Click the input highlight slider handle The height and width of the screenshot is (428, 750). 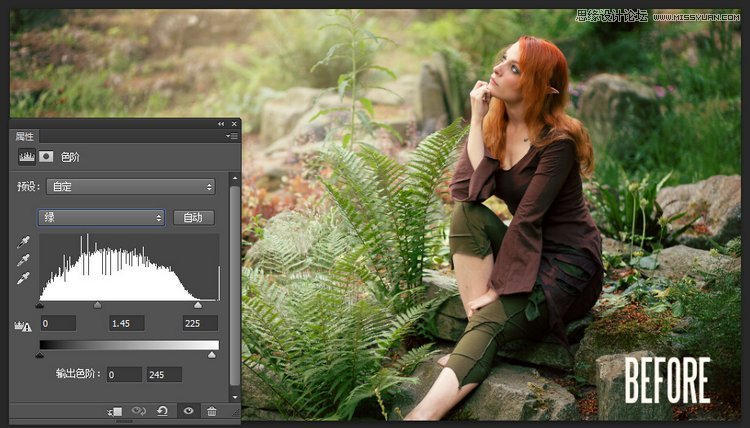point(198,305)
